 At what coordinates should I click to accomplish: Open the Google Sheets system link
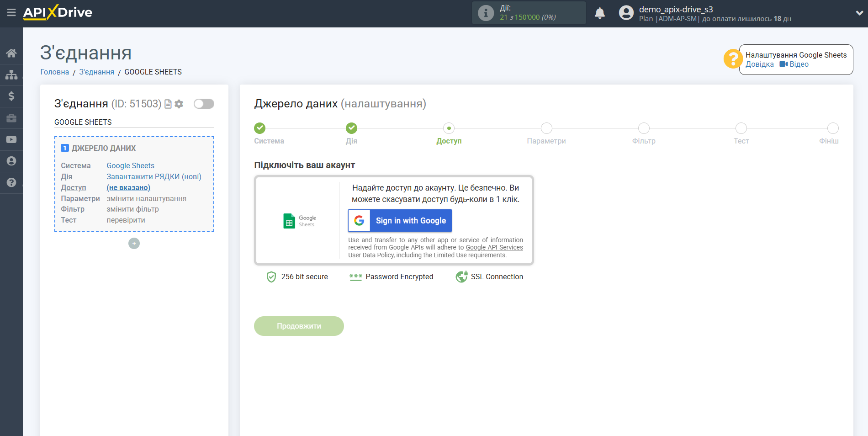pos(130,165)
